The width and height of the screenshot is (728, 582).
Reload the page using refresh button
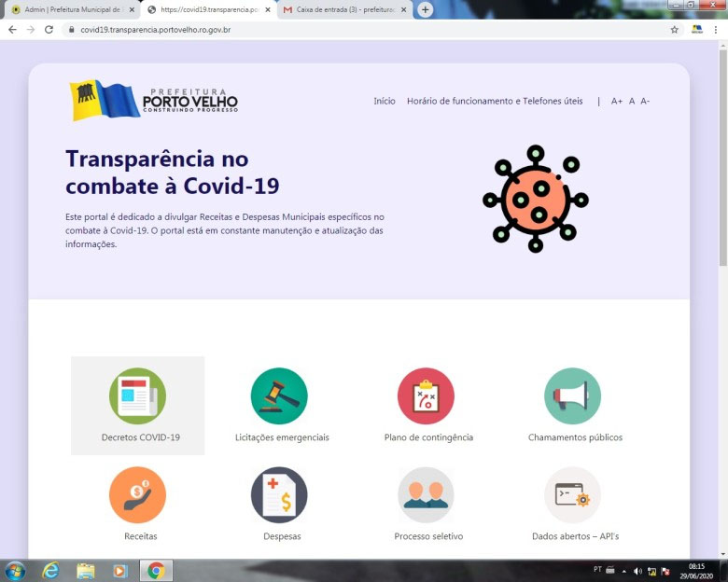coord(50,30)
